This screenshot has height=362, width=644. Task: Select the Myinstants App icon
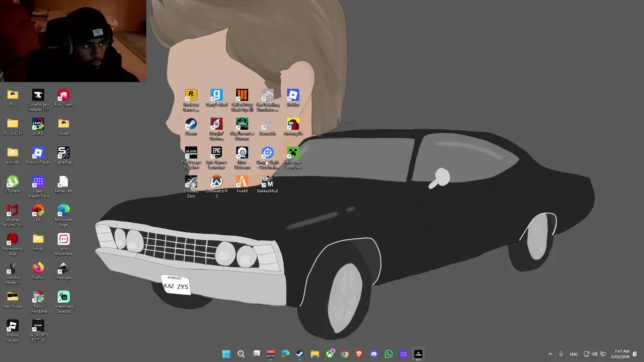13,244
